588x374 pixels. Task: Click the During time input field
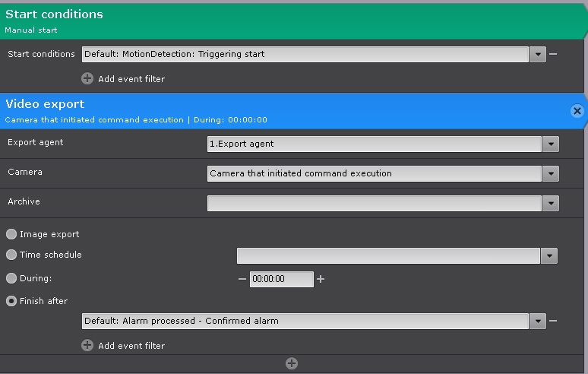[x=281, y=279]
